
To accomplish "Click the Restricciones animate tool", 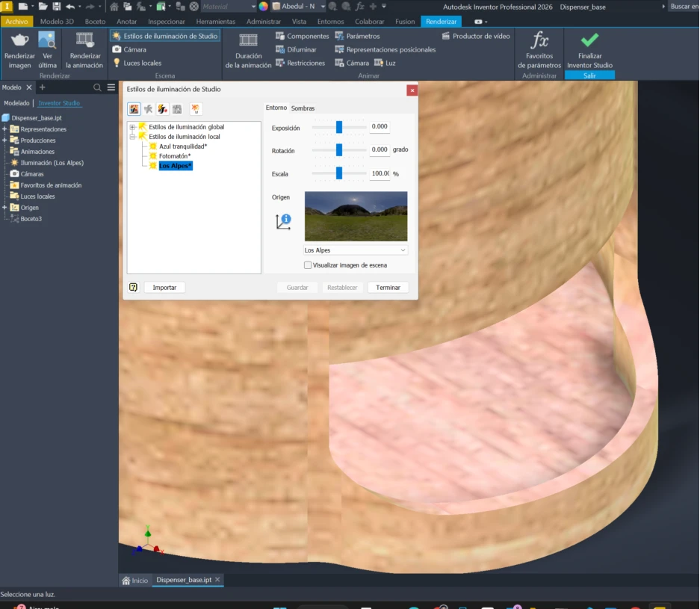I will [300, 63].
